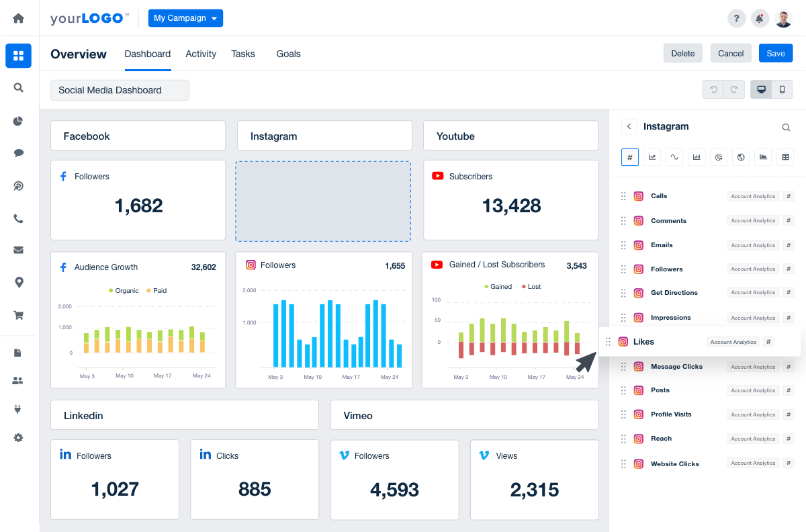Click the magnifier icon in the left sidebar
This screenshot has height=532, width=806.
pyautogui.click(x=18, y=87)
